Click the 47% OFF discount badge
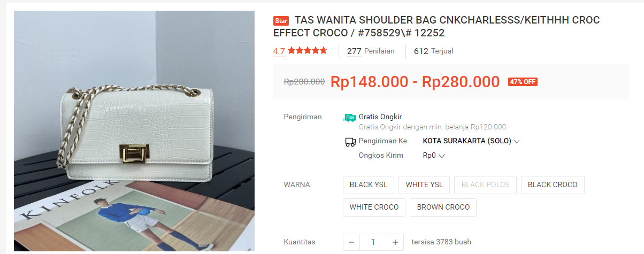Screen dimensions: 644x254 (523, 82)
